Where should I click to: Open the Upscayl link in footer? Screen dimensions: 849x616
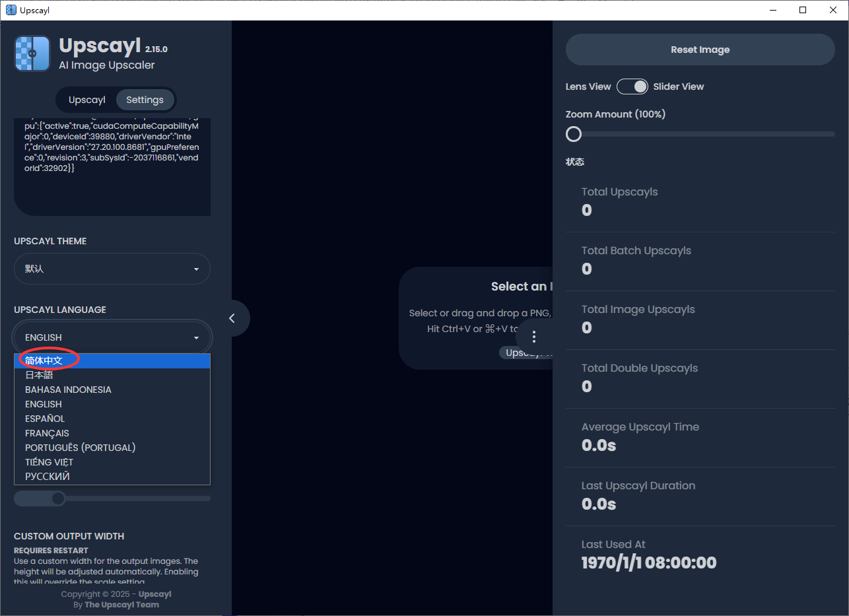154,594
